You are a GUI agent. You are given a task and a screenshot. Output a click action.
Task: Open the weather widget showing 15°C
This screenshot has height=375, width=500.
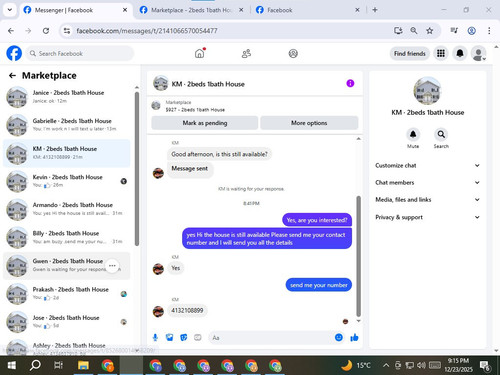pos(356,365)
